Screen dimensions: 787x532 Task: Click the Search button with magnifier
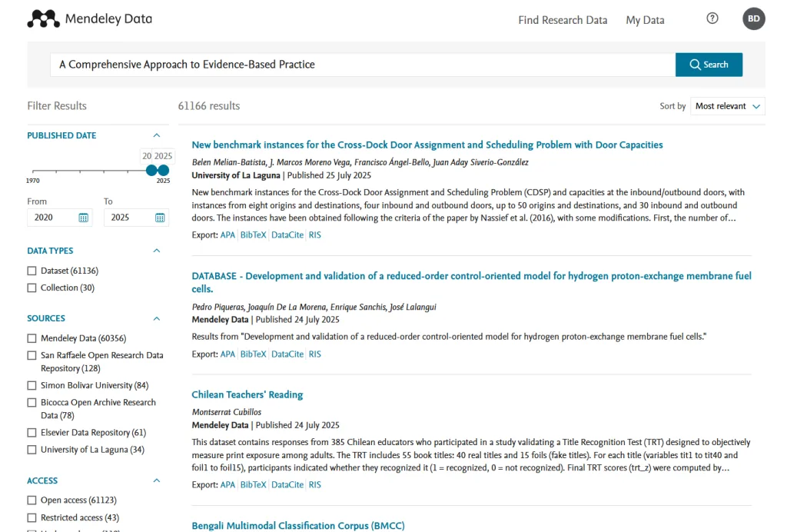[x=709, y=65]
